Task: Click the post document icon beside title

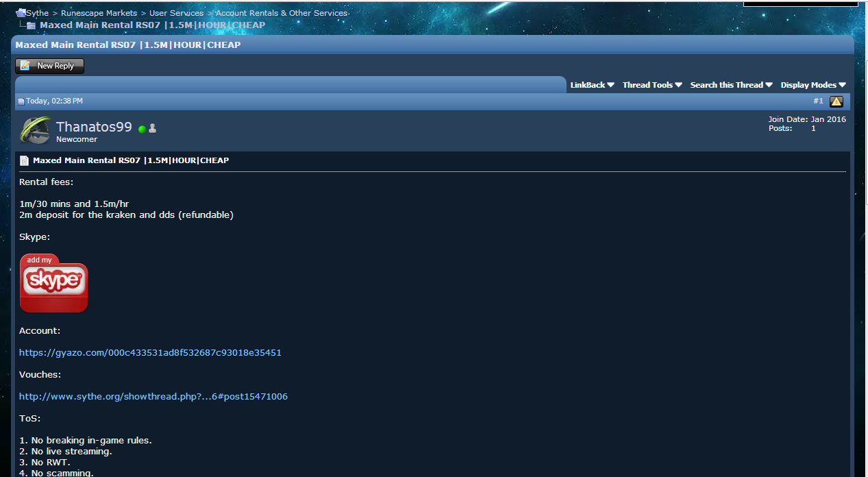Action: click(x=24, y=161)
